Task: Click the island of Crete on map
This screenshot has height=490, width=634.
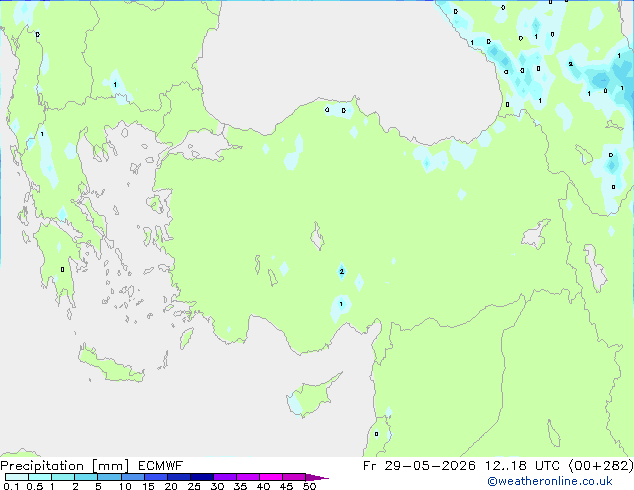Action: 111,366
